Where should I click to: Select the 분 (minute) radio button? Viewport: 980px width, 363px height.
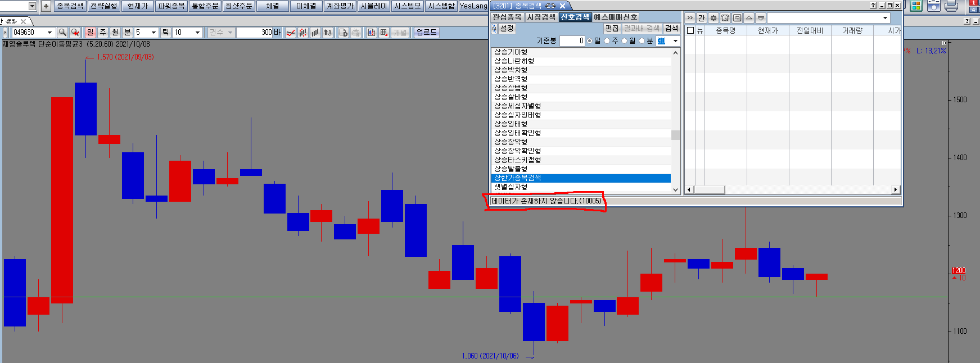(642, 41)
